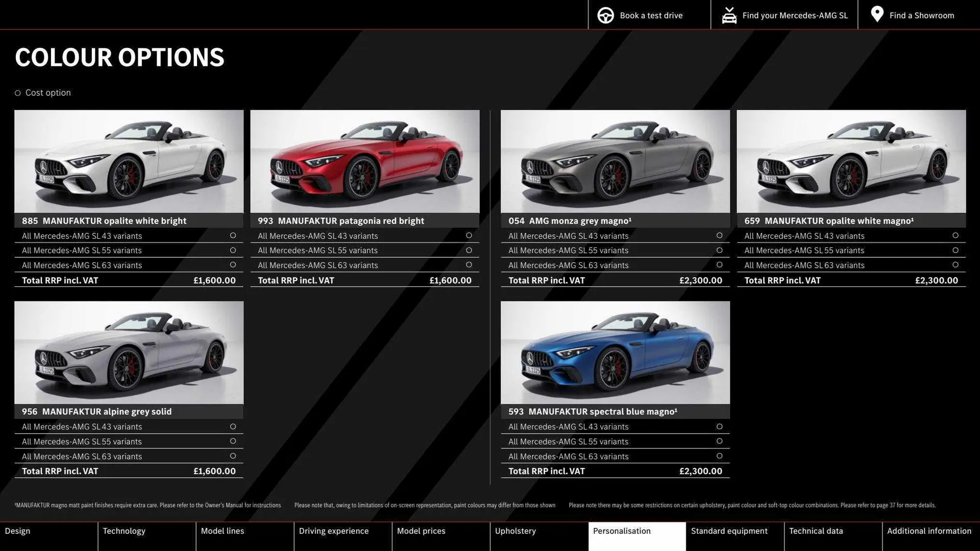This screenshot has width=980, height=551.
Task: Toggle SL 43 cost option for alpine grey solid
Action: point(232,426)
